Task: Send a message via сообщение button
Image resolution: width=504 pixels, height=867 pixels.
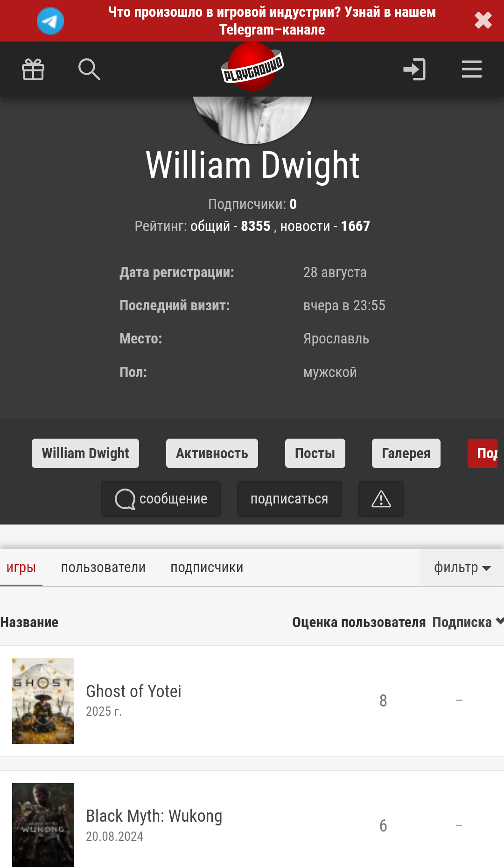Action: (161, 499)
